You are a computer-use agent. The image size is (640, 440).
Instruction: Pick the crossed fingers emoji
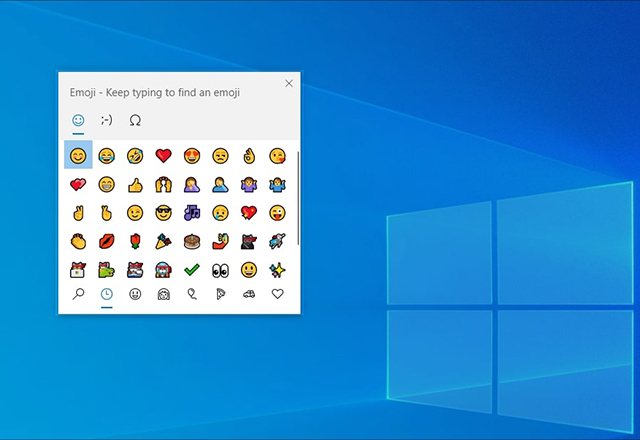(x=107, y=213)
